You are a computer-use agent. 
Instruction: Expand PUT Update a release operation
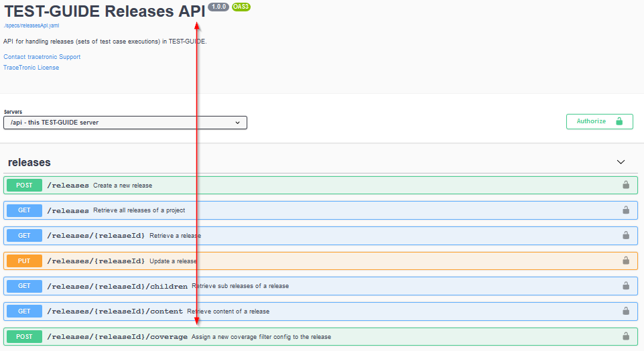pos(320,261)
